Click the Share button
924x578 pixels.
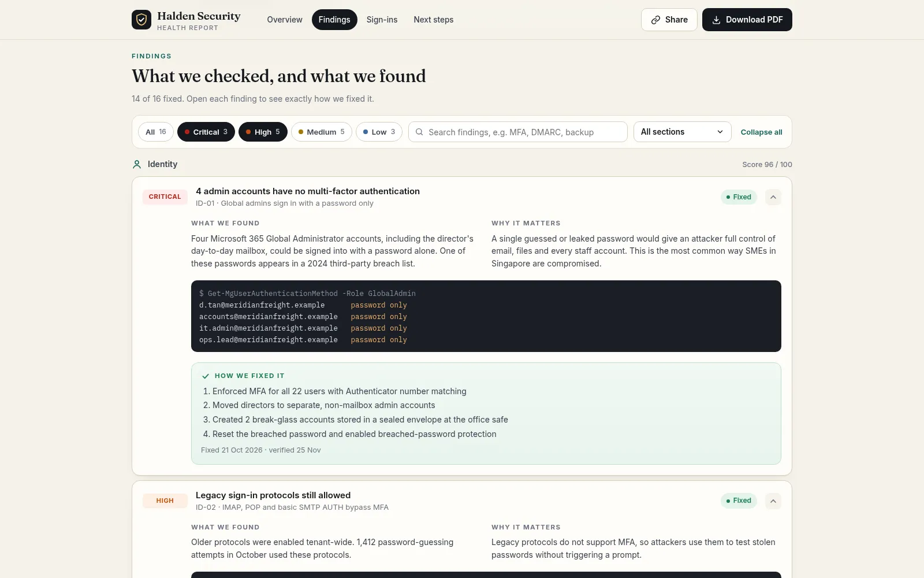[x=669, y=20]
